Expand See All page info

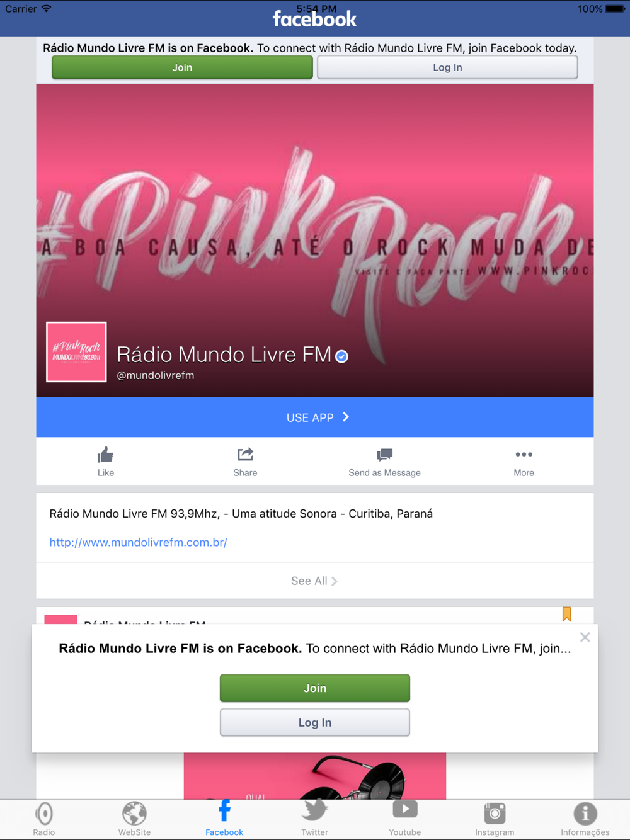pos(315,581)
